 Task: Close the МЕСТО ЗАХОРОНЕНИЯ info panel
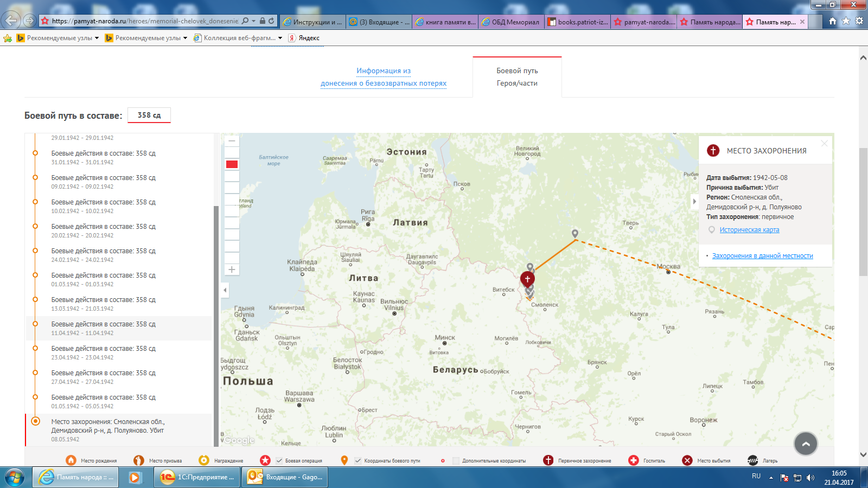click(824, 144)
